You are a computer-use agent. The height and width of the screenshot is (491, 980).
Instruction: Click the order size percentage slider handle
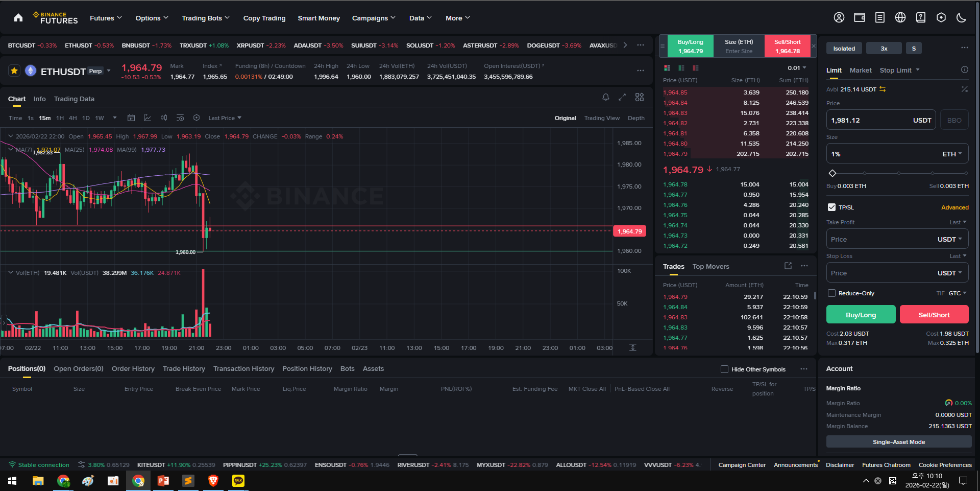pyautogui.click(x=832, y=173)
